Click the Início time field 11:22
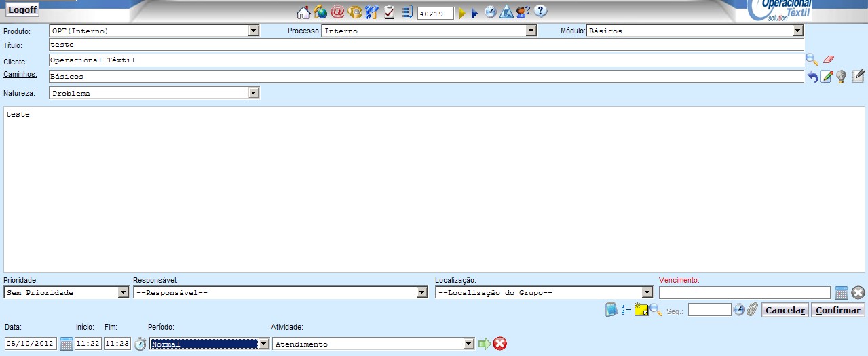Viewport: 868px width, 356px height. [88, 344]
